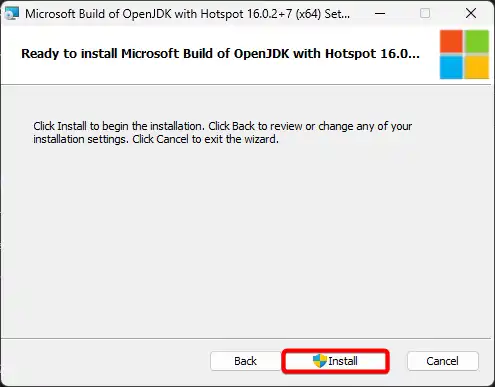Click the 'Click Install to begin' instruction line
The height and width of the screenshot is (387, 495).
(223, 126)
